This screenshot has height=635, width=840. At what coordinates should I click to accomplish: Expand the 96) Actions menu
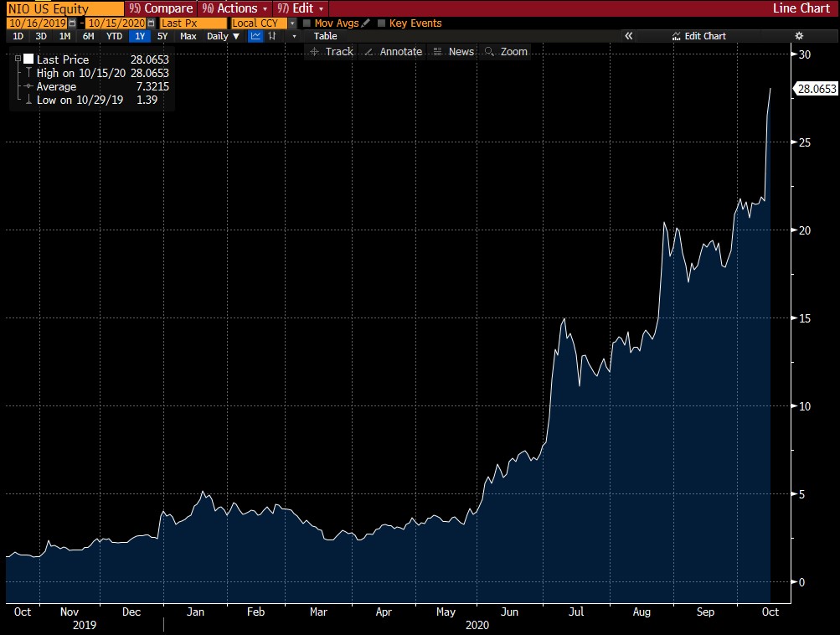pyautogui.click(x=234, y=8)
